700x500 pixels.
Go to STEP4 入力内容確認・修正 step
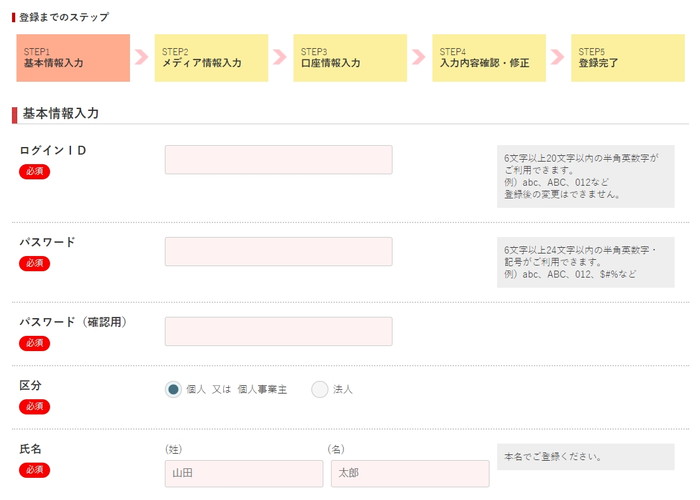[489, 58]
